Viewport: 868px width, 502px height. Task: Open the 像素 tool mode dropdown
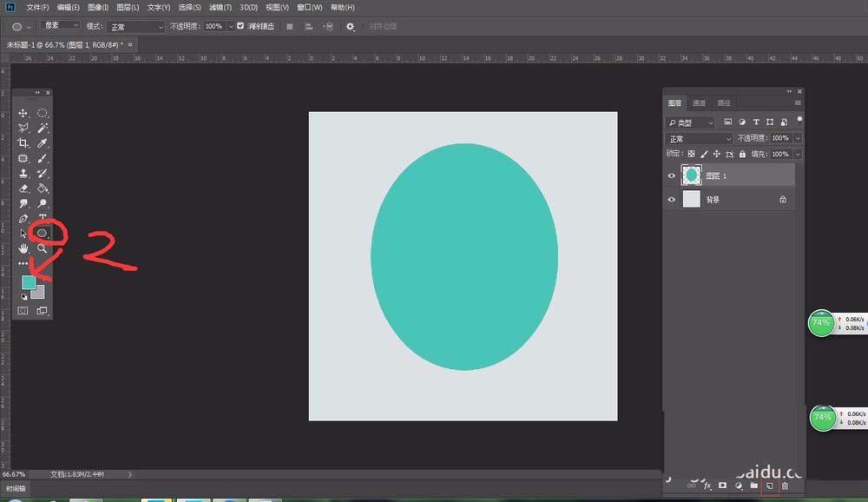pos(59,26)
